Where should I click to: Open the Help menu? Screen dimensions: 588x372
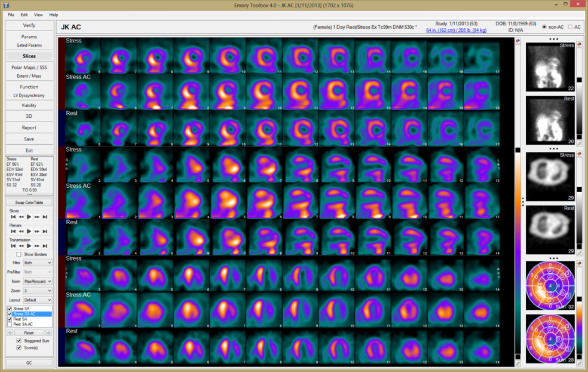[54, 14]
